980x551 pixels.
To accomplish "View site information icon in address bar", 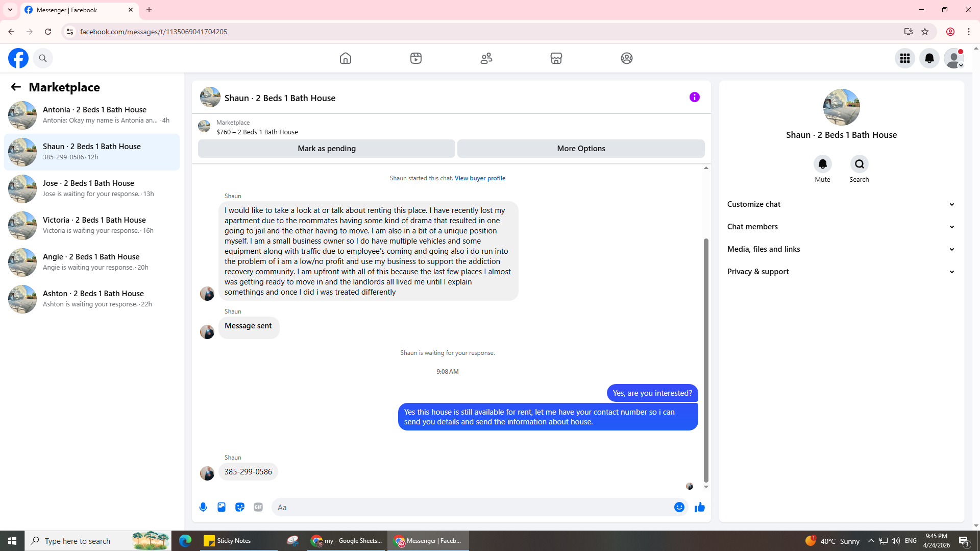I will 70,32.
